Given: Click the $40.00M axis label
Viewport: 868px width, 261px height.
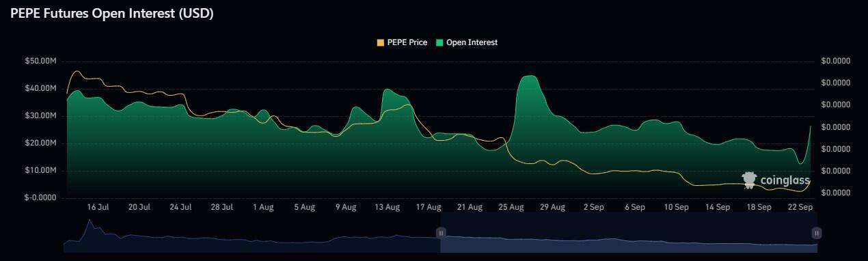Looking at the screenshot, I should pyautogui.click(x=41, y=88).
